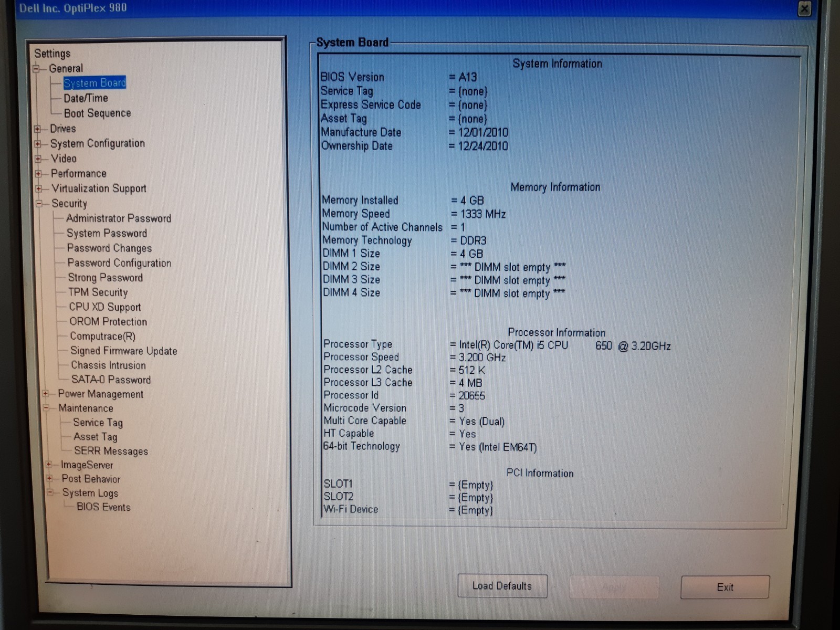The width and height of the screenshot is (840, 630).
Task: Click the Processor Speed value 3.200 GHz
Action: 482,358
